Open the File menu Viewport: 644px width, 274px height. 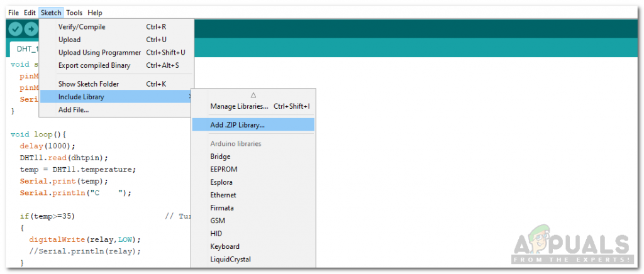14,13
